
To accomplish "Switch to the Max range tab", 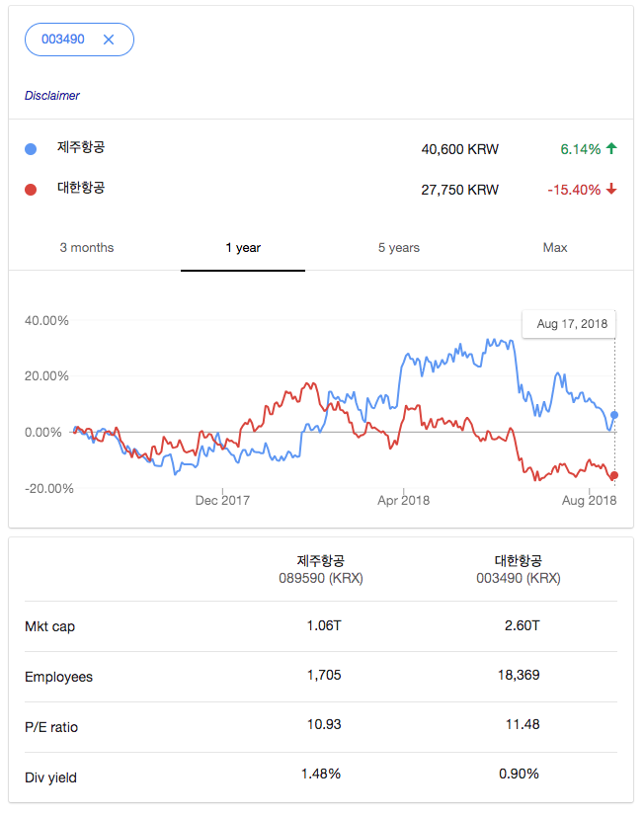I will [555, 248].
